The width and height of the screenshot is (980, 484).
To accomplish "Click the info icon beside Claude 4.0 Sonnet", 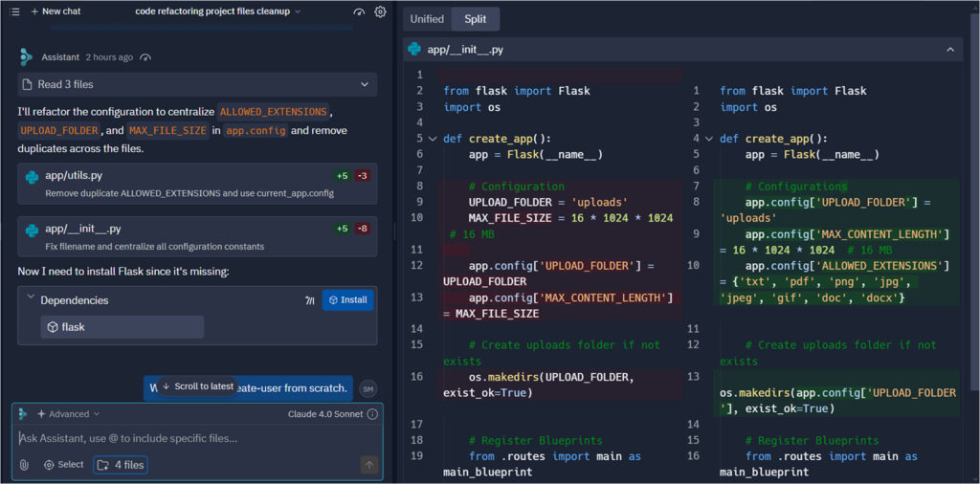I will tap(372, 414).
